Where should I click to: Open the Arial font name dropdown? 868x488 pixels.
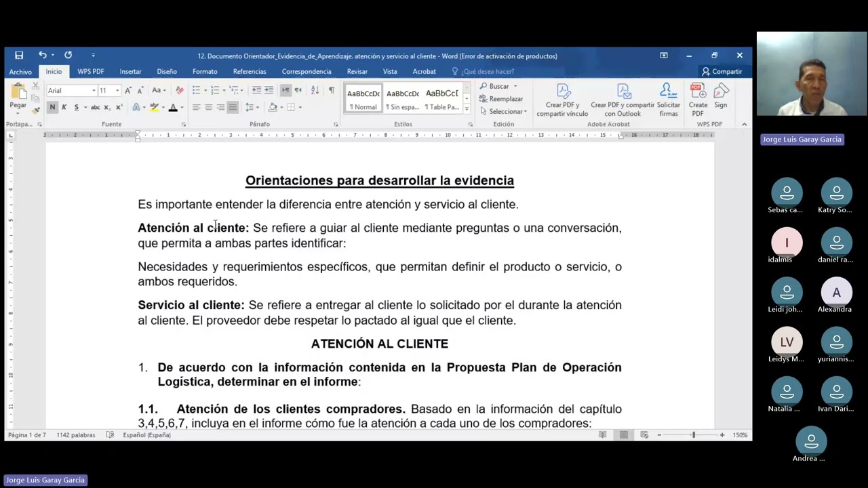pyautogui.click(x=93, y=90)
